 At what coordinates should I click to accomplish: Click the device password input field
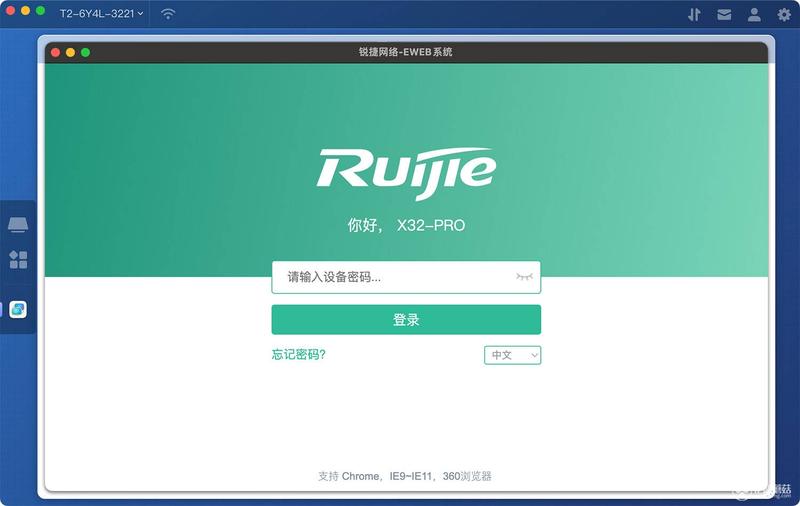point(406,277)
